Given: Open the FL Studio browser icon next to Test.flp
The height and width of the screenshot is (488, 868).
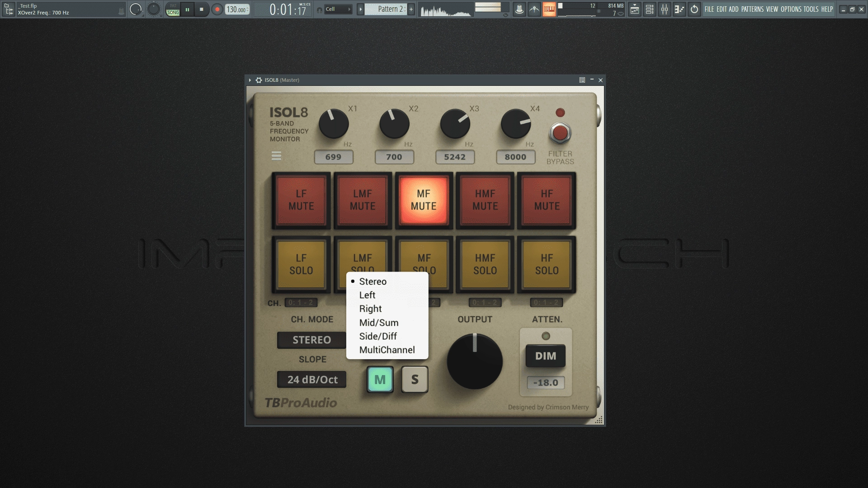Looking at the screenshot, I should pos(9,9).
